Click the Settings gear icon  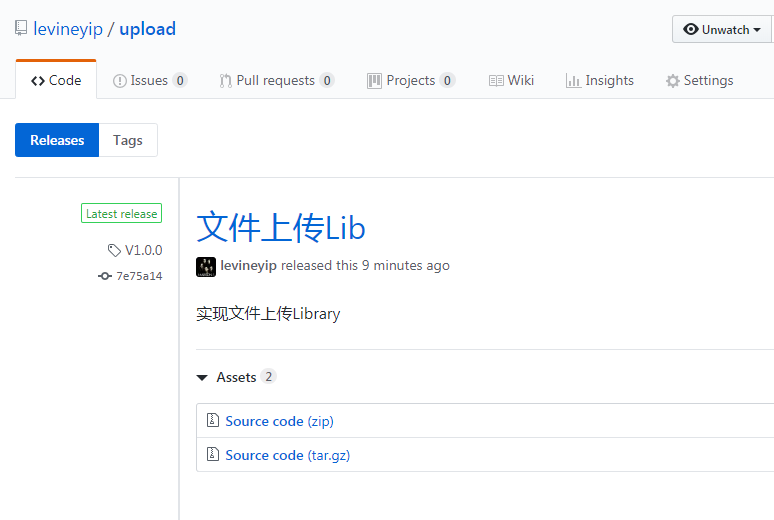point(672,81)
